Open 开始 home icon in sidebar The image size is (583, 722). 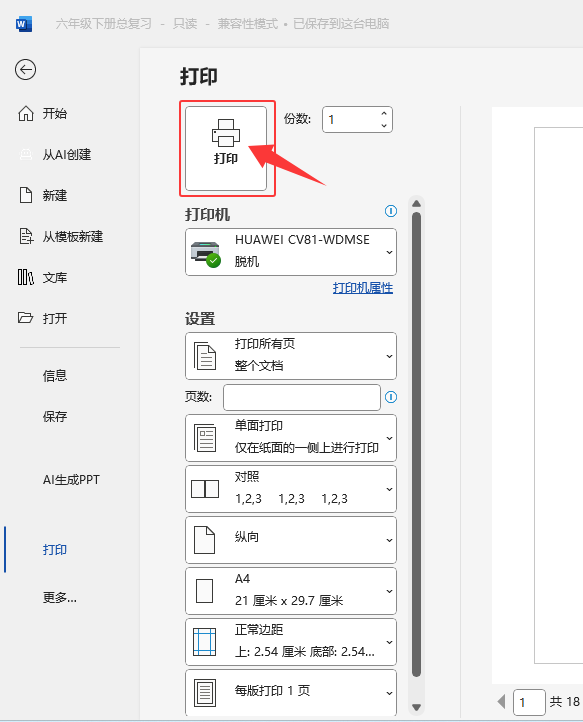[26, 113]
